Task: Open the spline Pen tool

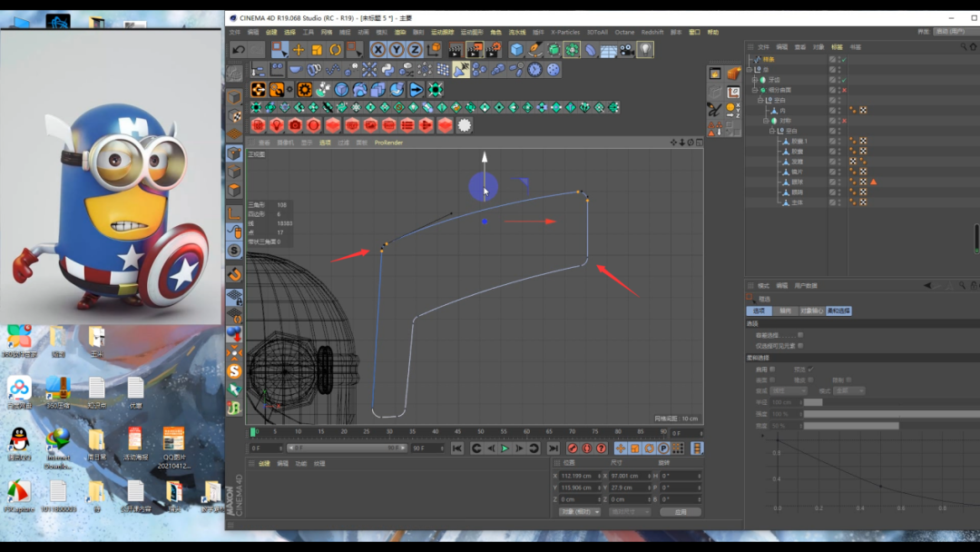Action: click(x=535, y=49)
